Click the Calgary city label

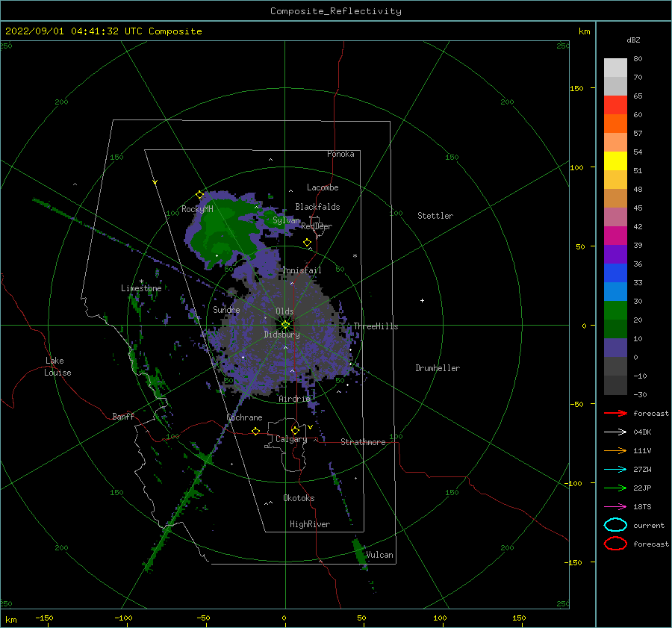coord(291,439)
